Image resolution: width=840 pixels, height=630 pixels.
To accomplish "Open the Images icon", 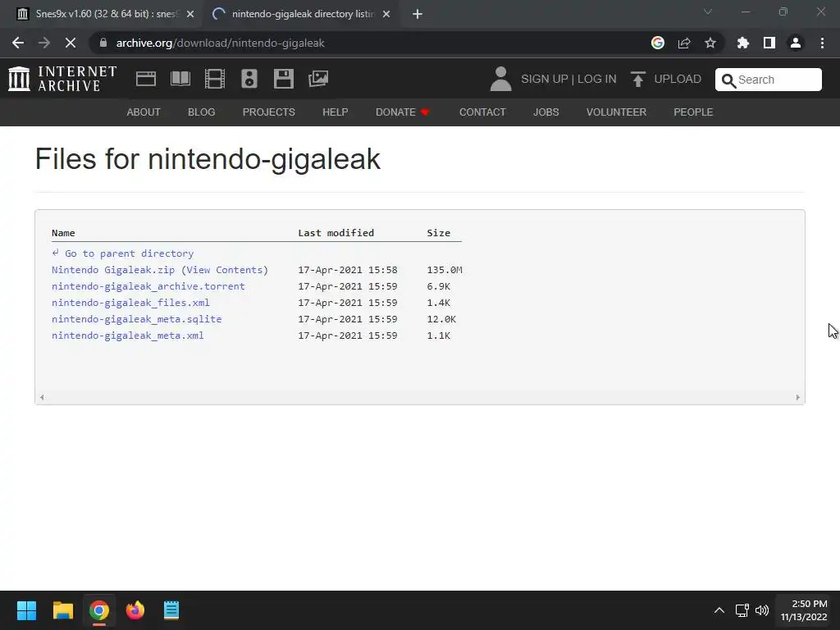I will click(x=318, y=79).
